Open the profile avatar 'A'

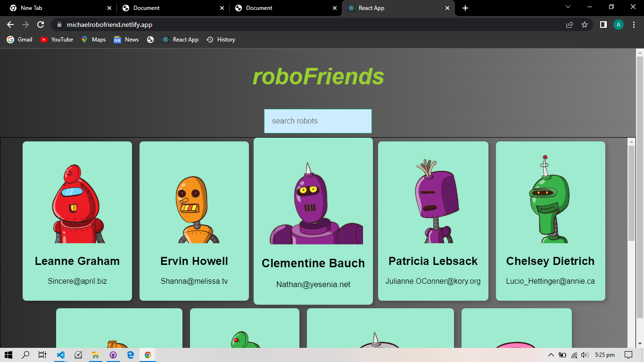point(619,25)
